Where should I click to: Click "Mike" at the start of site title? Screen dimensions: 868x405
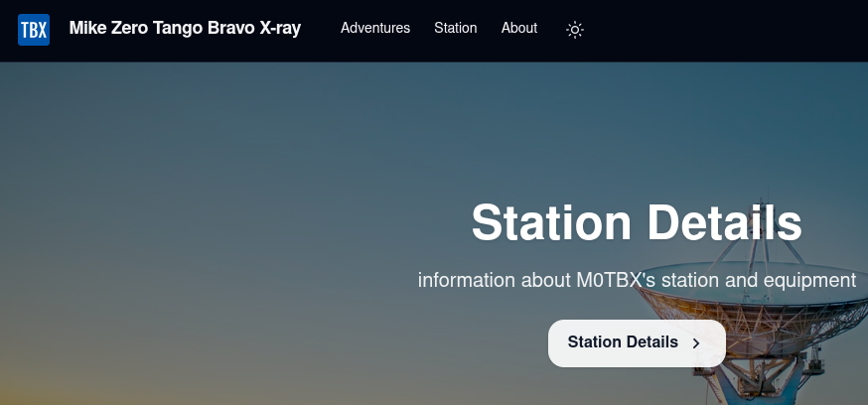coord(87,28)
